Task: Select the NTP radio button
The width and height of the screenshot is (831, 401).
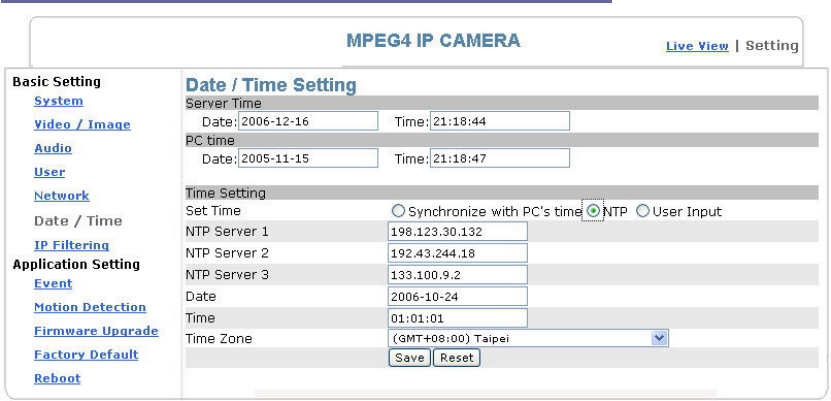Action: pos(594,212)
